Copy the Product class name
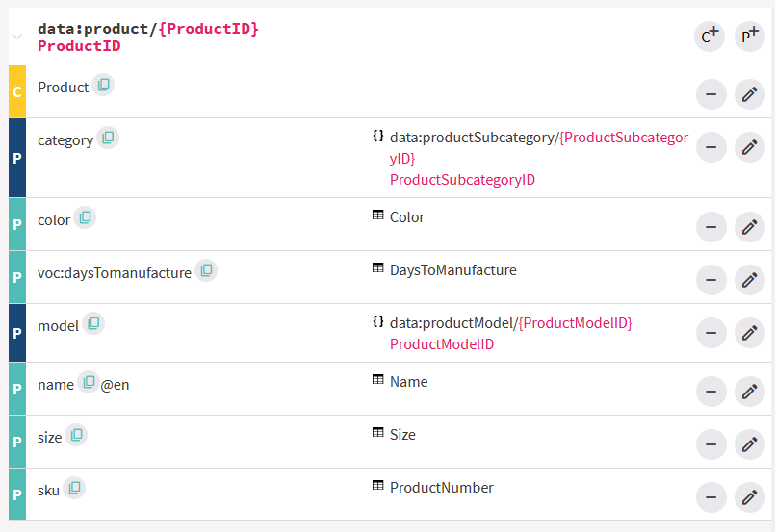 coord(103,85)
